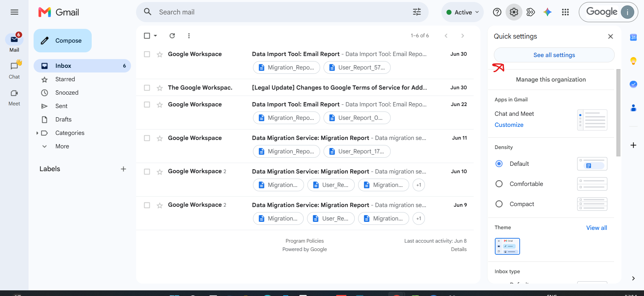
Task: Open Manage this organization
Action: click(551, 80)
